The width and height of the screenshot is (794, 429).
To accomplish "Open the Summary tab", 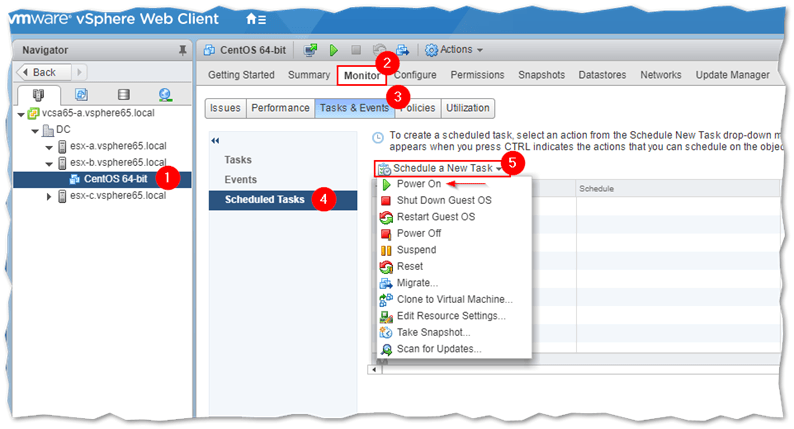I will pos(309,75).
